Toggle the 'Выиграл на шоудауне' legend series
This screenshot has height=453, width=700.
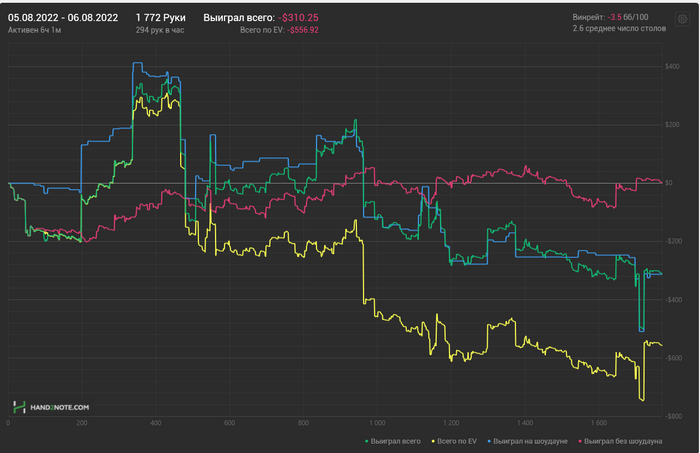(527, 441)
